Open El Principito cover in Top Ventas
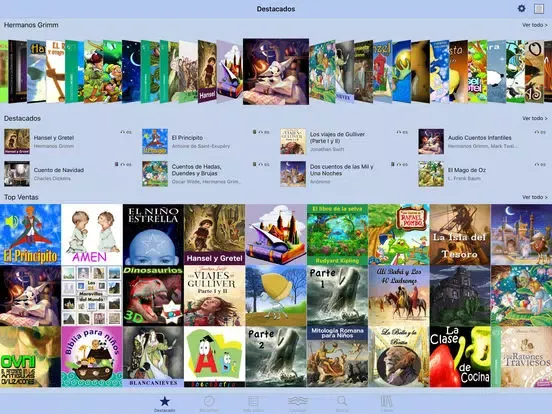The height and width of the screenshot is (414, 552). click(30, 234)
